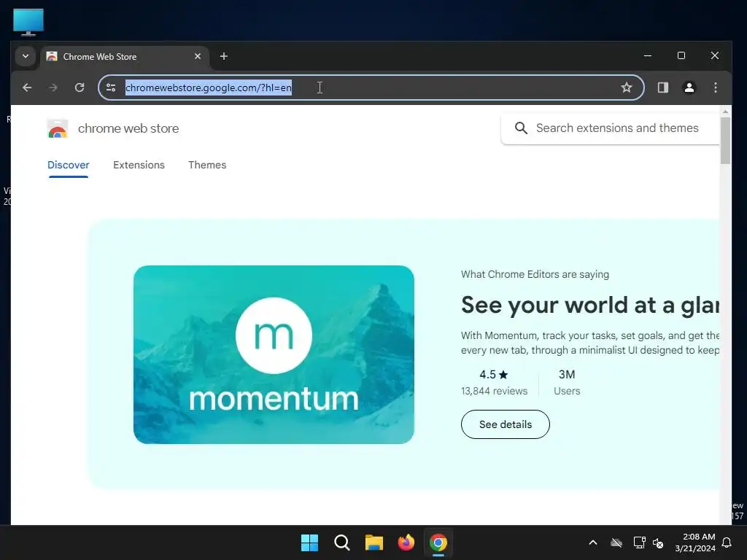Click the page vertical scrollbar thumb
This screenshot has width=747, height=560.
click(725, 141)
